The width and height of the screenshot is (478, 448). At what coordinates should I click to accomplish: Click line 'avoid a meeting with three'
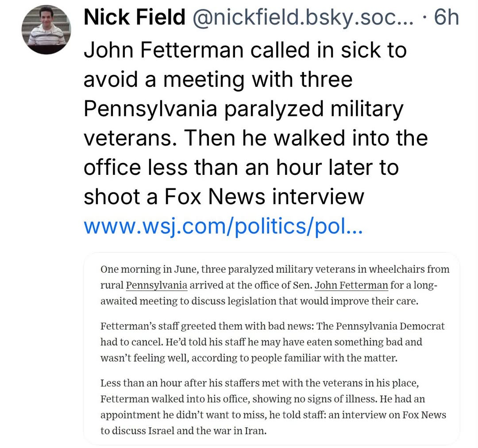pos(218,79)
